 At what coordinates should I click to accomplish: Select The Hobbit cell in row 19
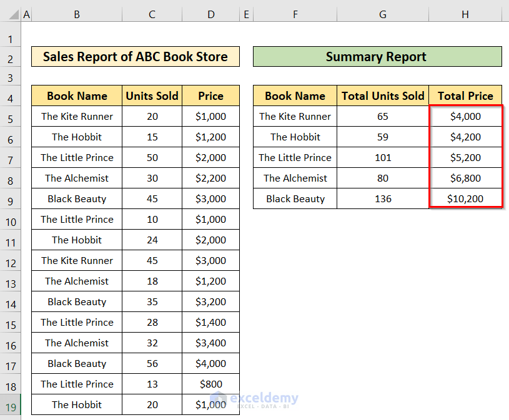pyautogui.click(x=76, y=404)
